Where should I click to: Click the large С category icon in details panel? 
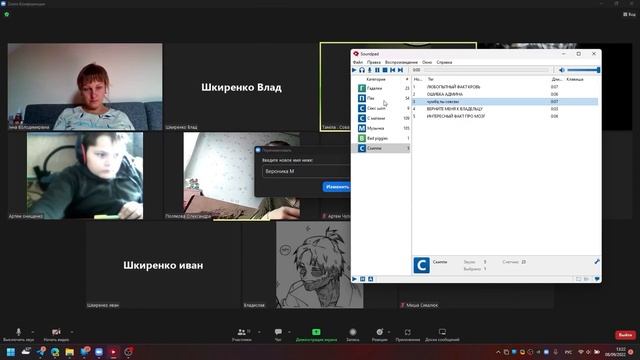click(x=422, y=265)
